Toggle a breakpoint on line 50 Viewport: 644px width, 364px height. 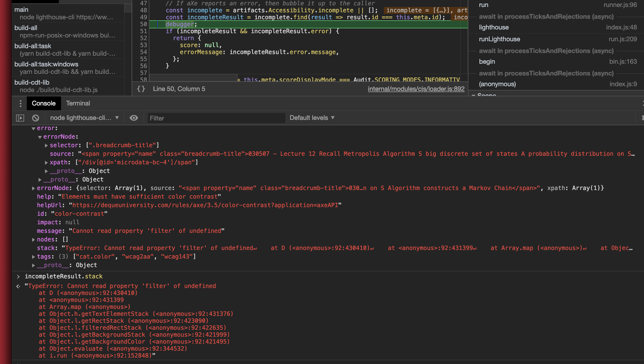143,24
